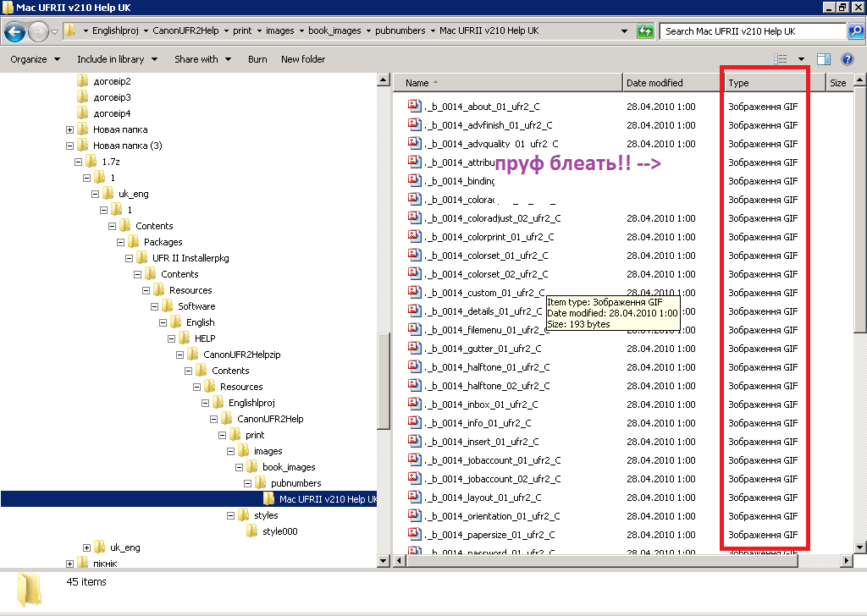This screenshot has height=616, width=867.
Task: Change the view using the view icon
Action: coord(780,59)
